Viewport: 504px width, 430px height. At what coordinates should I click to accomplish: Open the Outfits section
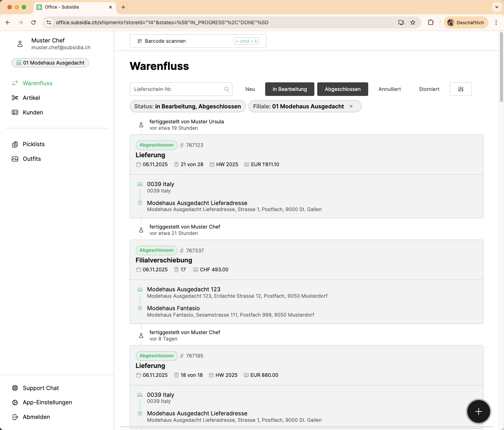[32, 159]
